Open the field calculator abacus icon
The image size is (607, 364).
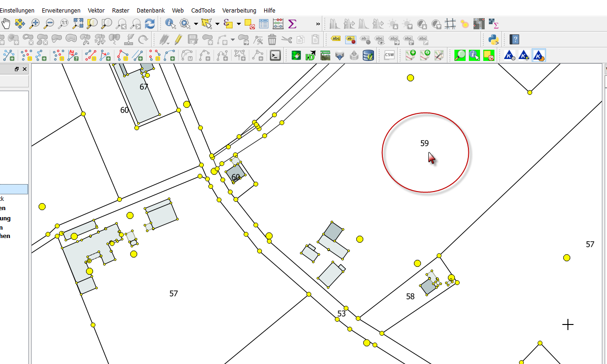tap(278, 23)
